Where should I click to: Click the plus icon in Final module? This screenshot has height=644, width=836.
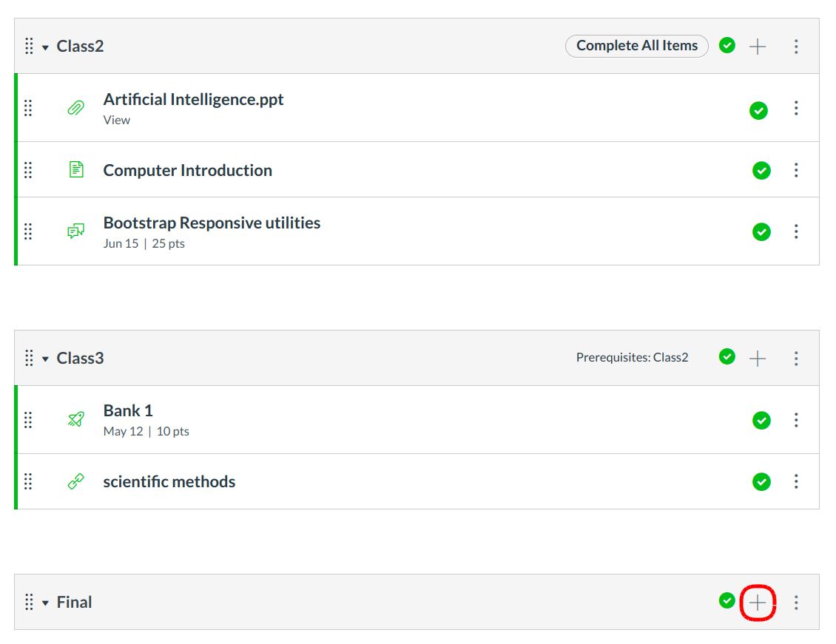758,603
